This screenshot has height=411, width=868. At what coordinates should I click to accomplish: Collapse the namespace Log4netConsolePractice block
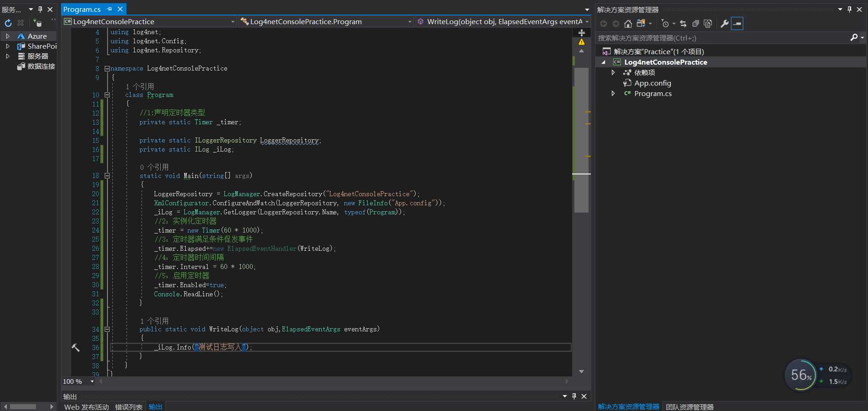point(107,69)
